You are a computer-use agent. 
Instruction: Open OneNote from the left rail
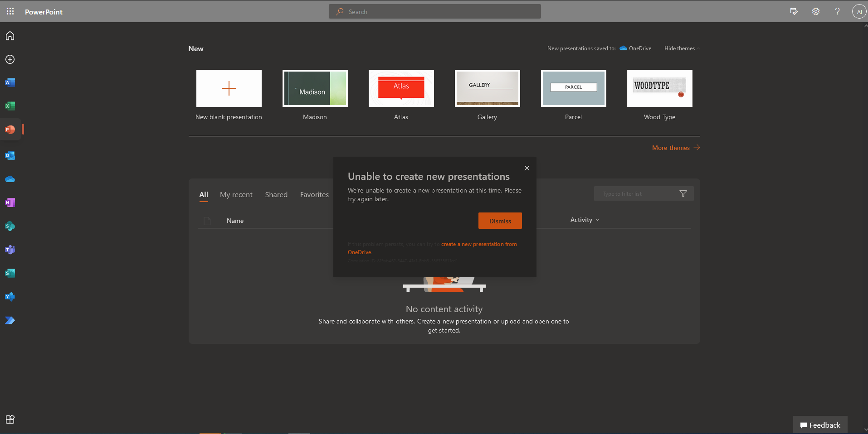(x=10, y=203)
